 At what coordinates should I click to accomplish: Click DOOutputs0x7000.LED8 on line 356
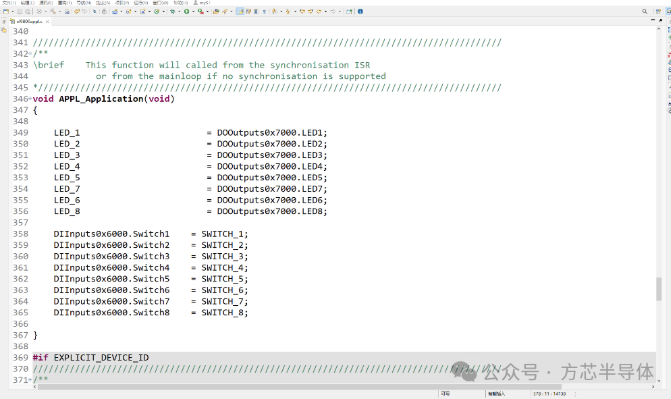pyautogui.click(x=270, y=211)
